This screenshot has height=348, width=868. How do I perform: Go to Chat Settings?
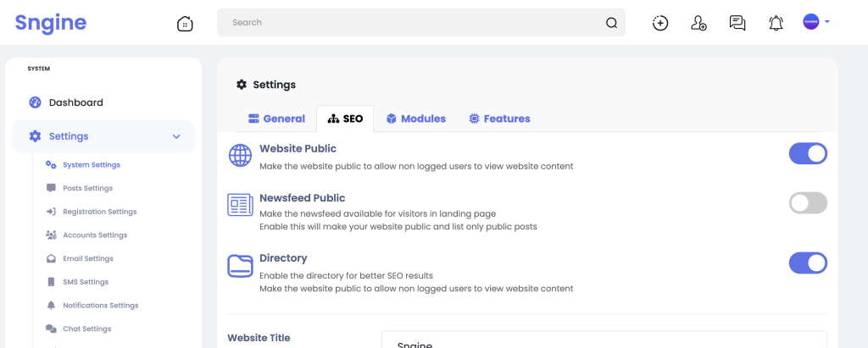click(x=87, y=329)
